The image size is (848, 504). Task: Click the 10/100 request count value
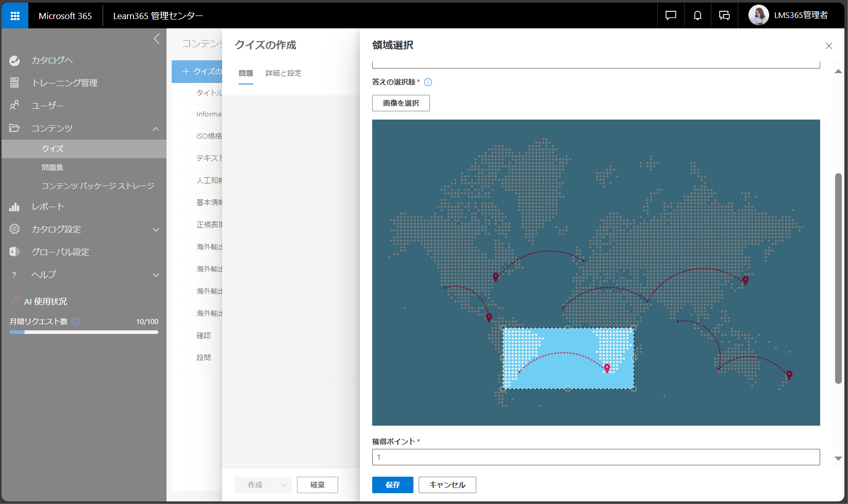tap(147, 322)
